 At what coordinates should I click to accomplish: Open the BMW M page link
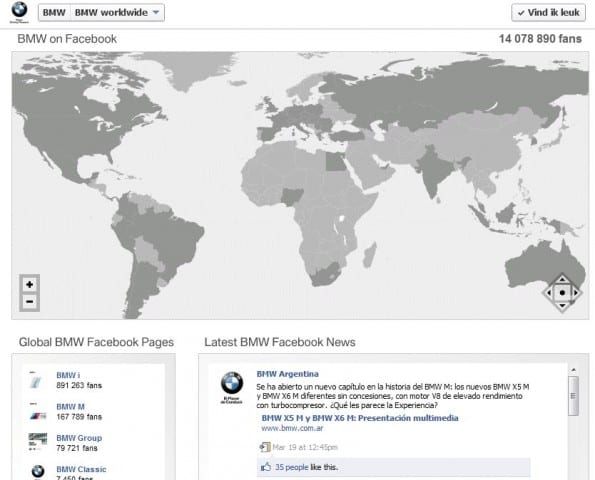tap(70, 407)
